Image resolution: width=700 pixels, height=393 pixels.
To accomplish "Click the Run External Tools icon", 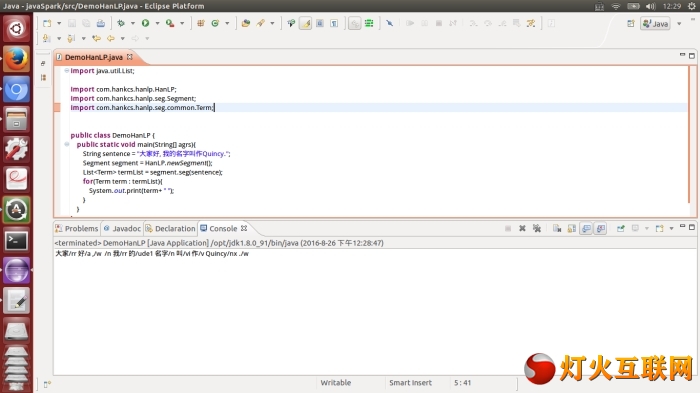I will [170, 23].
